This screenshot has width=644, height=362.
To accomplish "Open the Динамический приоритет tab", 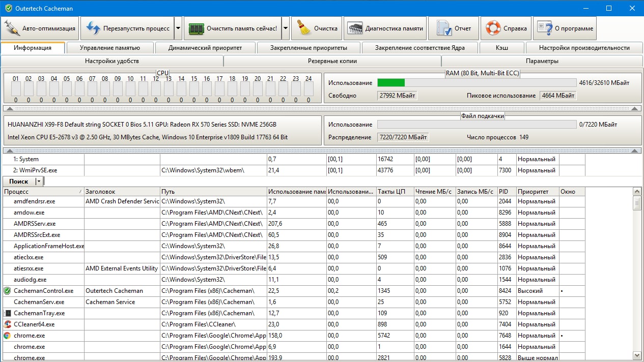I will [205, 48].
